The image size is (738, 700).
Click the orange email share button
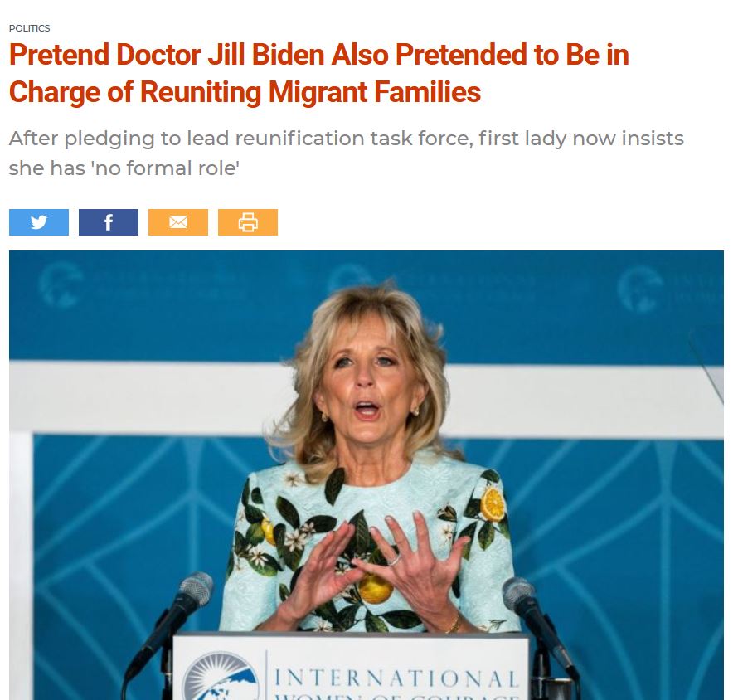[178, 222]
